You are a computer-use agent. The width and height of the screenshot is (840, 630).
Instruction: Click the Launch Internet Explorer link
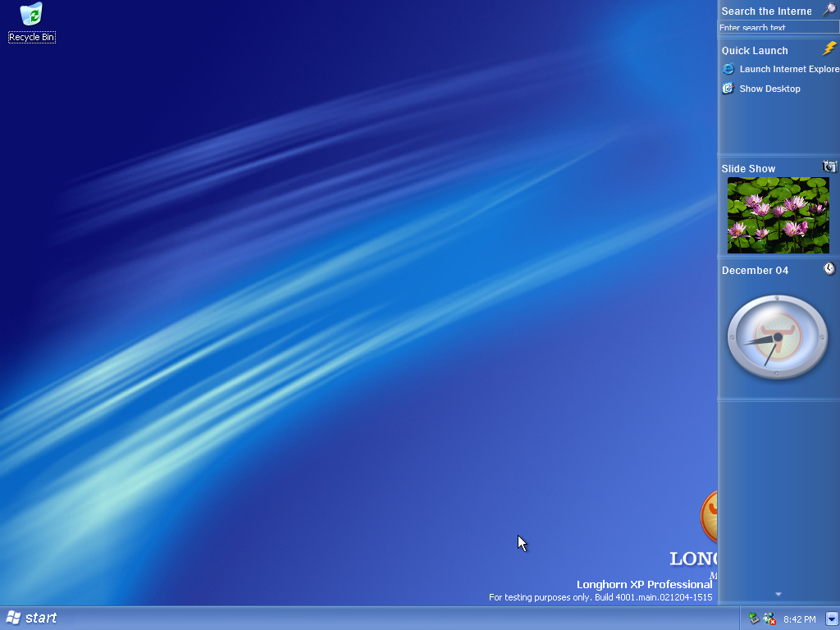click(x=788, y=69)
